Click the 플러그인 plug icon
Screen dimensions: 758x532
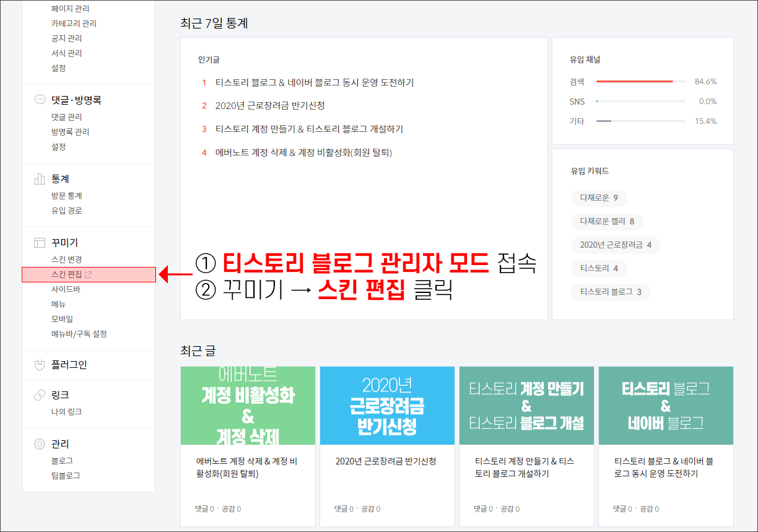click(40, 365)
